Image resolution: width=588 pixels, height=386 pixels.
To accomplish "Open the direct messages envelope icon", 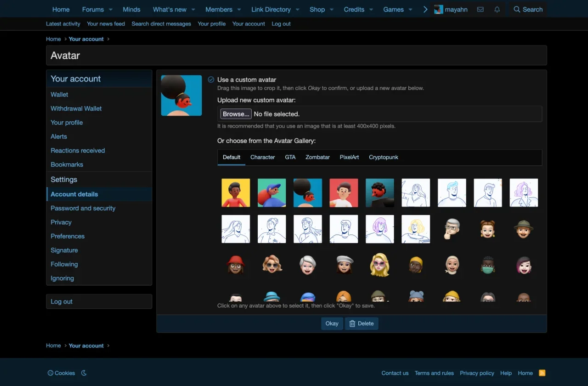I will click(480, 9).
